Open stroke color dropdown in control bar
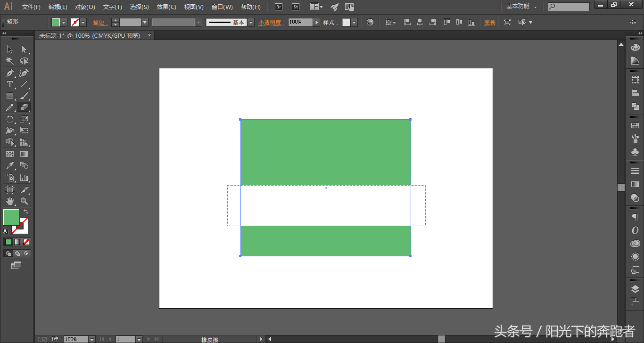This screenshot has height=343, width=644. click(x=83, y=23)
